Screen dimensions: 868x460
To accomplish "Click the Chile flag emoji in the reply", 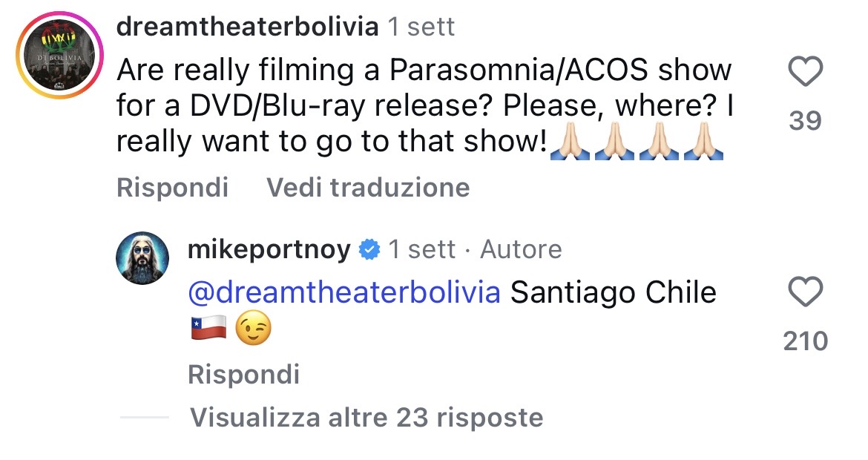I will click(208, 329).
